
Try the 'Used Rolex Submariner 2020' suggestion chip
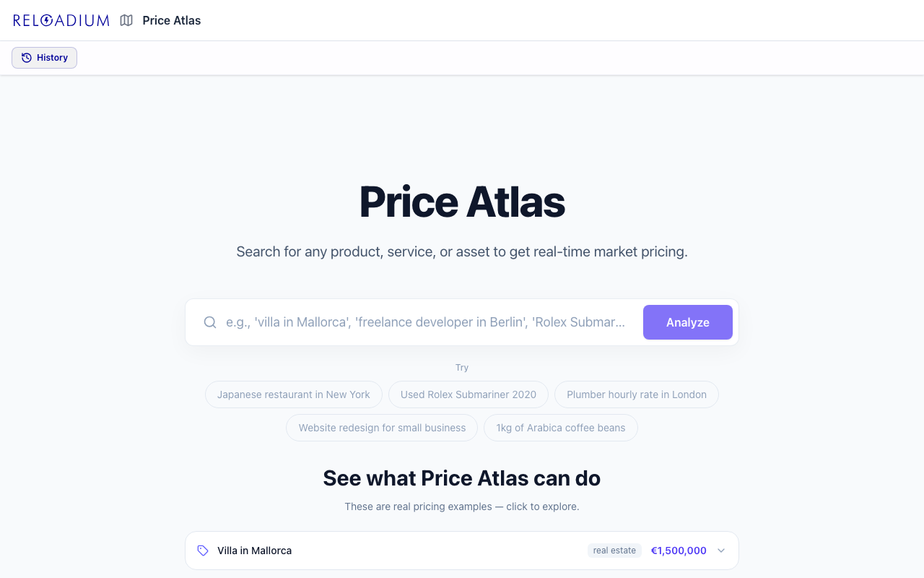[x=468, y=394]
